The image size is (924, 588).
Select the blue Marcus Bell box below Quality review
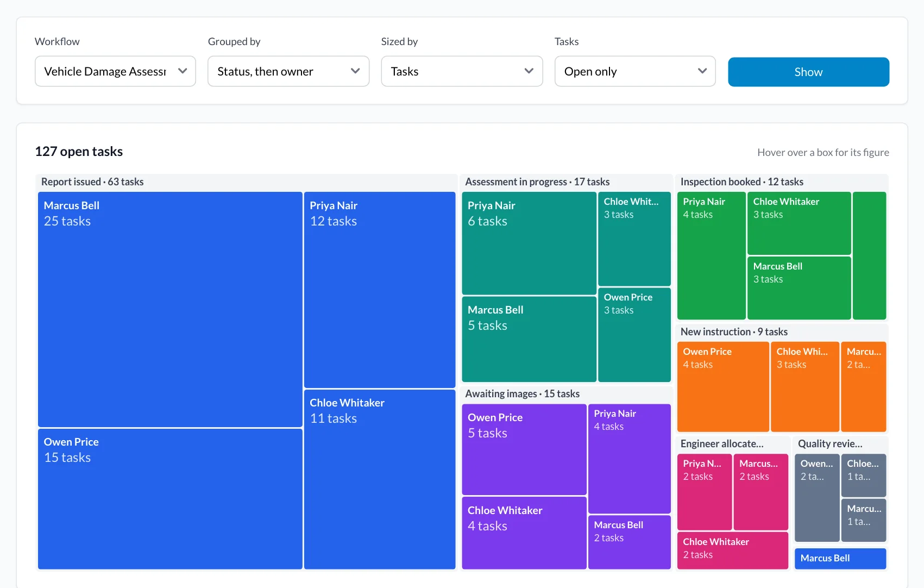pyautogui.click(x=840, y=559)
